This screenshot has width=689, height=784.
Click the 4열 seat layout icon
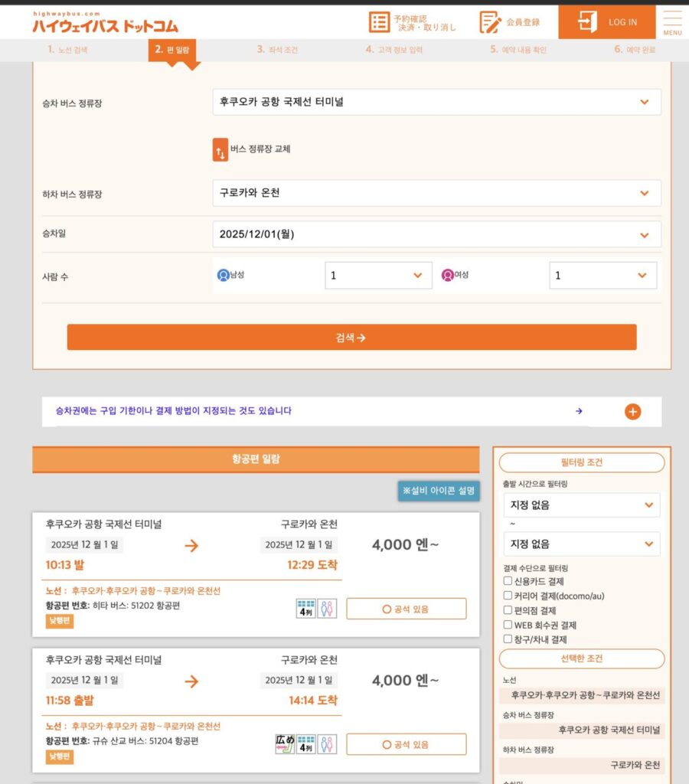(305, 607)
